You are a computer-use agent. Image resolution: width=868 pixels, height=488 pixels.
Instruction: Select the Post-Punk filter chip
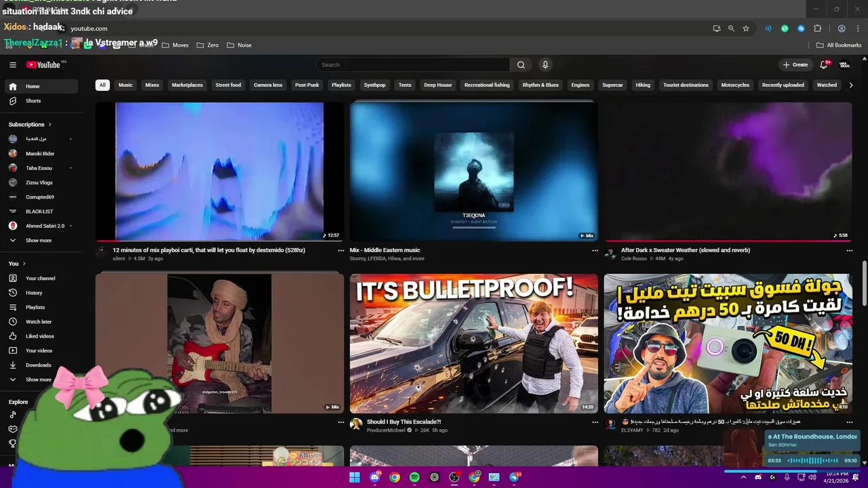click(x=307, y=85)
